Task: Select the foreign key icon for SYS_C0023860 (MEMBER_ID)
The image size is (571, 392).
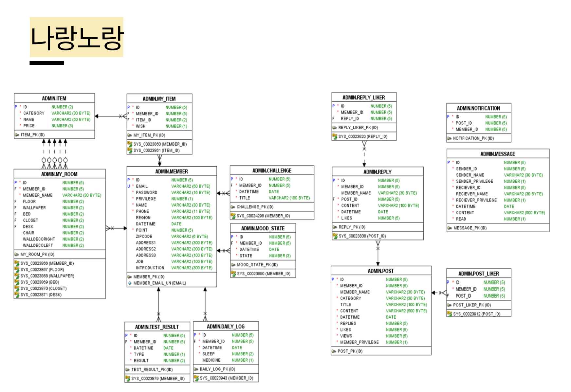Action: click(130, 144)
